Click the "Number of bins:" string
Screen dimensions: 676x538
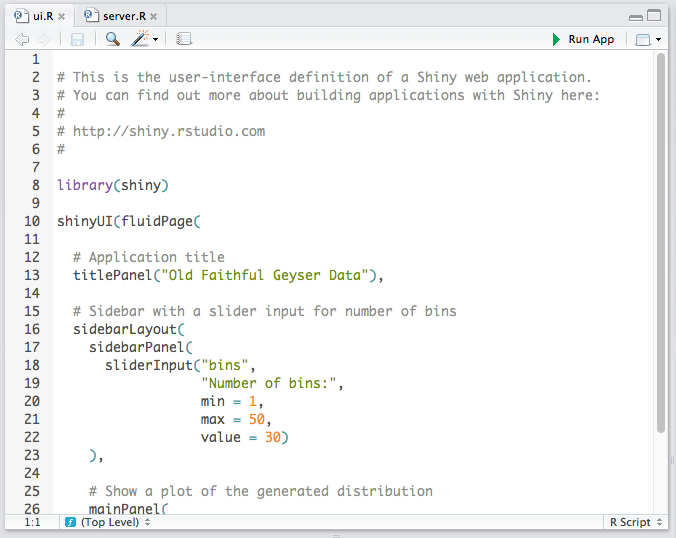coord(268,383)
